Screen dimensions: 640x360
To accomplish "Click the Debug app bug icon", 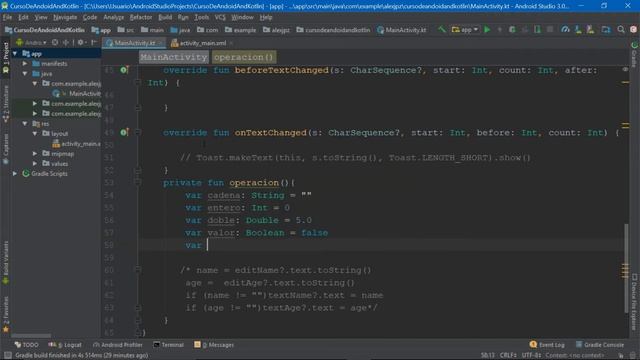I will click(512, 29).
